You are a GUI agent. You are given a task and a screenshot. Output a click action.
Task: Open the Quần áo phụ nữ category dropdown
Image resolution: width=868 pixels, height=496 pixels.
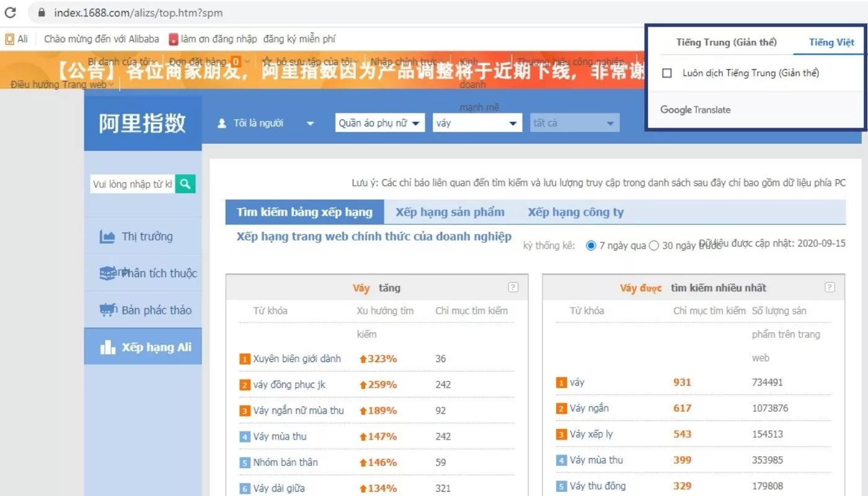click(379, 123)
